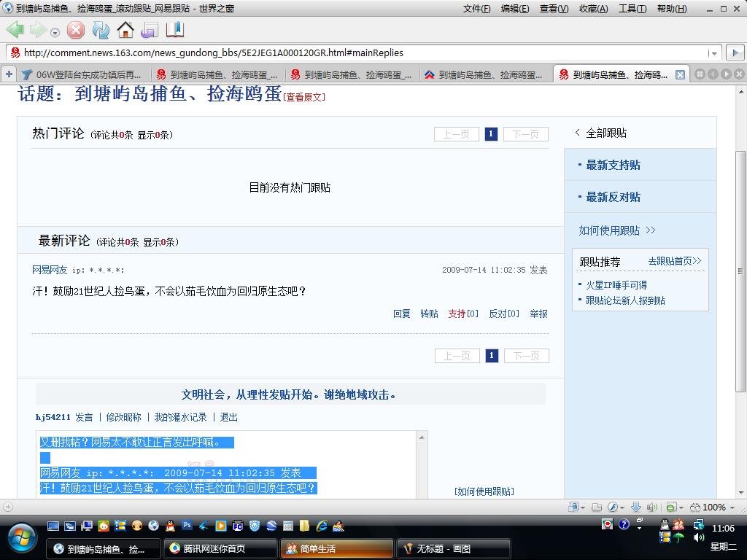Click the 查看原文 link beside topic title
The width and height of the screenshot is (747, 560).
[x=305, y=97]
